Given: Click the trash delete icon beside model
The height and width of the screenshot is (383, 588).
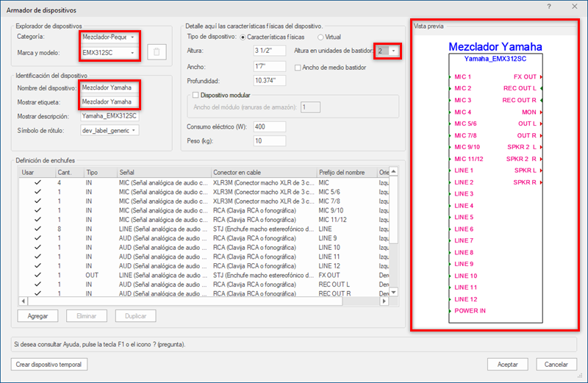Looking at the screenshot, I should pyautogui.click(x=157, y=52).
